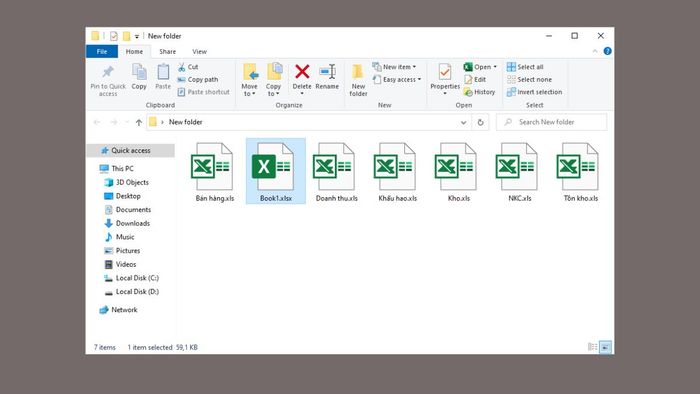700x394 pixels.
Task: Select the Book1.xlsx file
Action: (x=276, y=172)
